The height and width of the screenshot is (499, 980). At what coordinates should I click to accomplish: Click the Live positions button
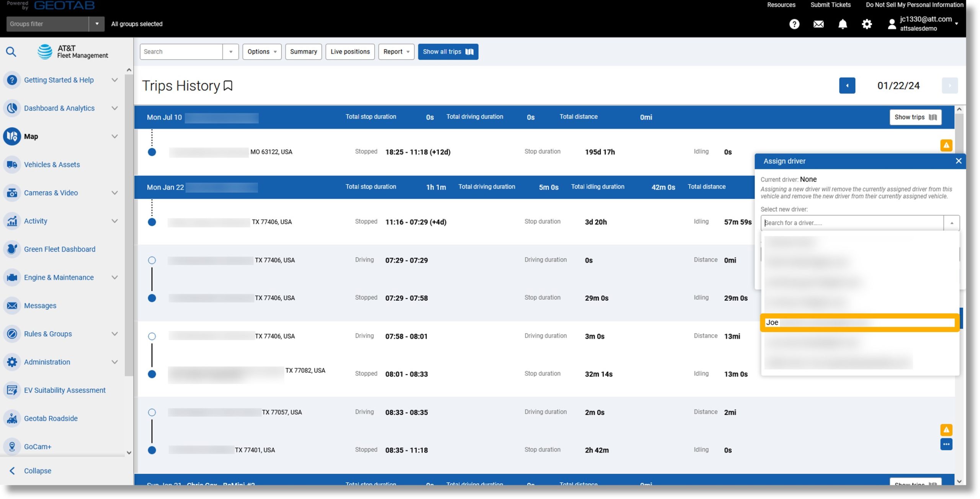tap(350, 52)
